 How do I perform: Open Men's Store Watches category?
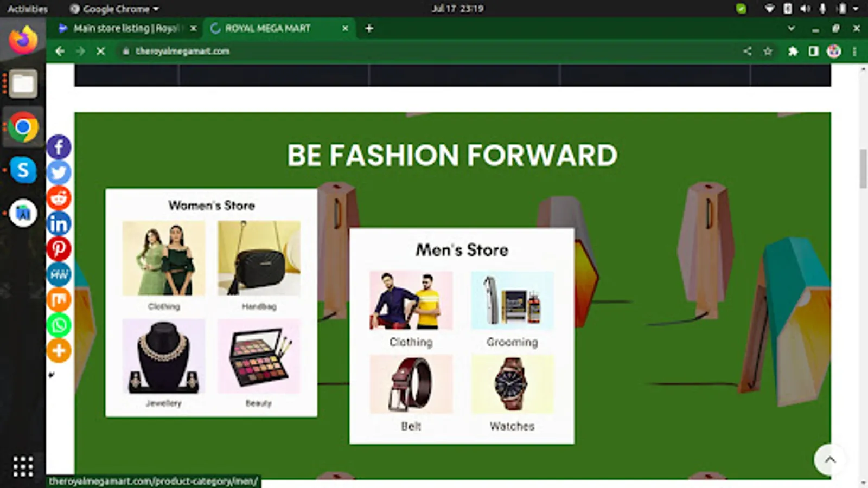point(512,393)
